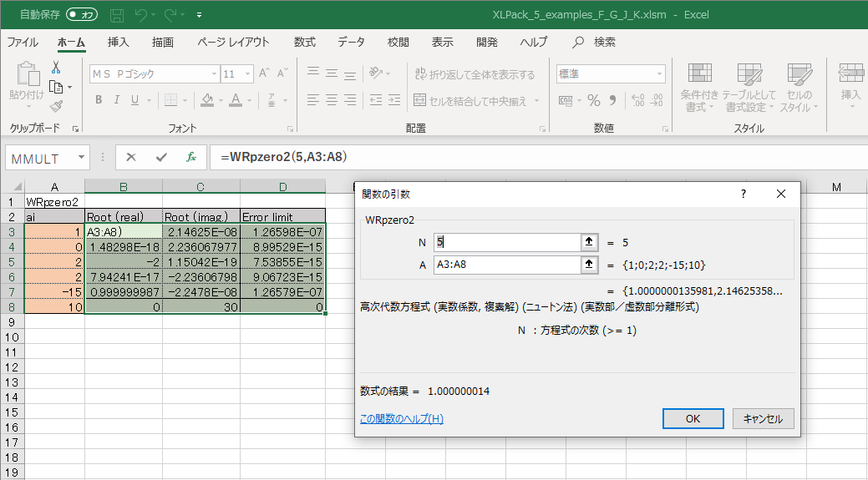Click the formula bar Cancel X
The image size is (868, 480).
pos(131,158)
